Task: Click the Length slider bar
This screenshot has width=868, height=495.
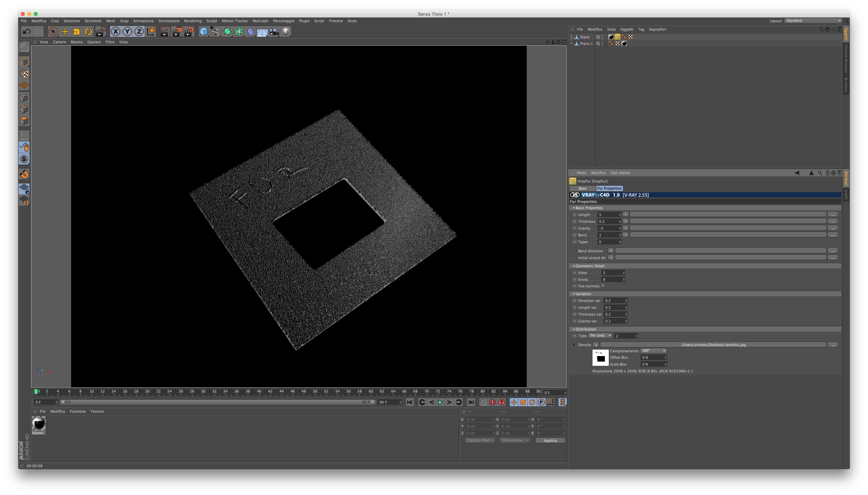Action: 728,215
